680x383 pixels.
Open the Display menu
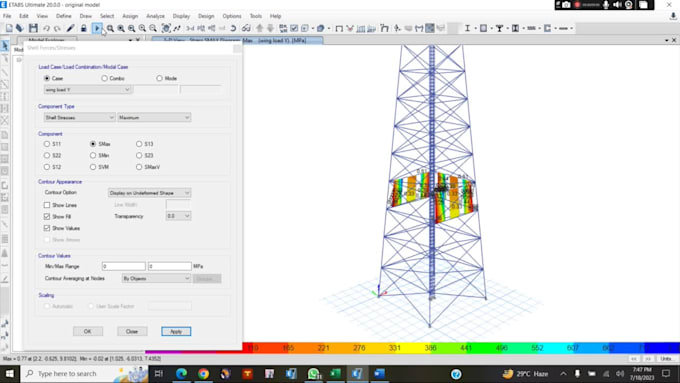tap(181, 16)
